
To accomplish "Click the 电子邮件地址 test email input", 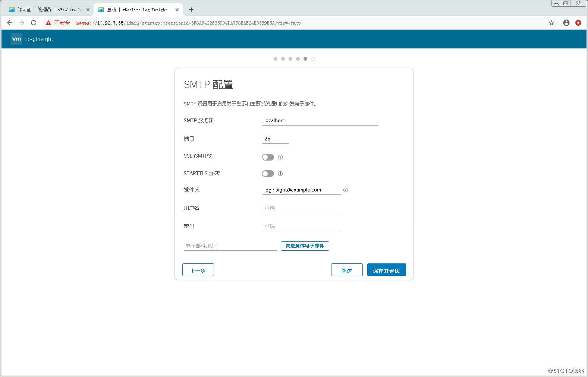I will point(230,246).
